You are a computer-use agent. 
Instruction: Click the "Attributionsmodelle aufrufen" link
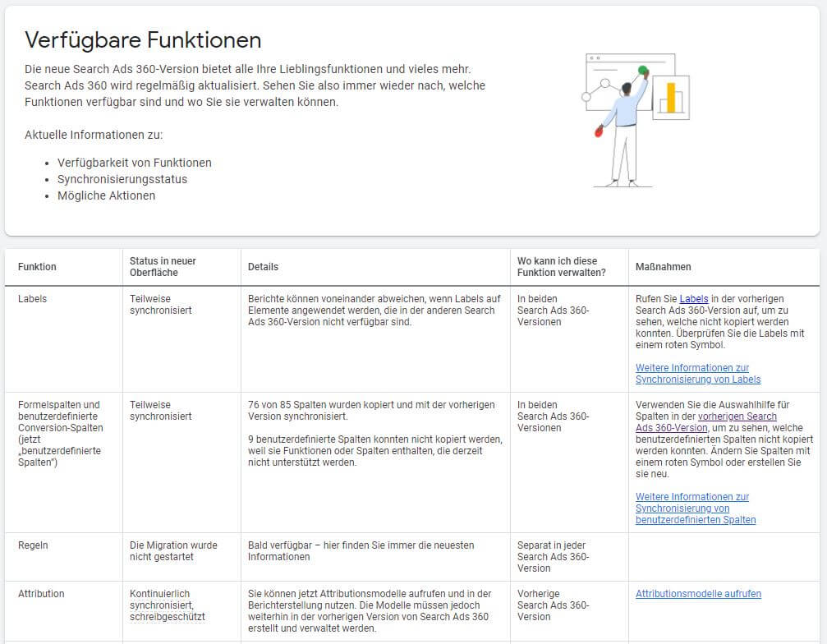pos(698,594)
